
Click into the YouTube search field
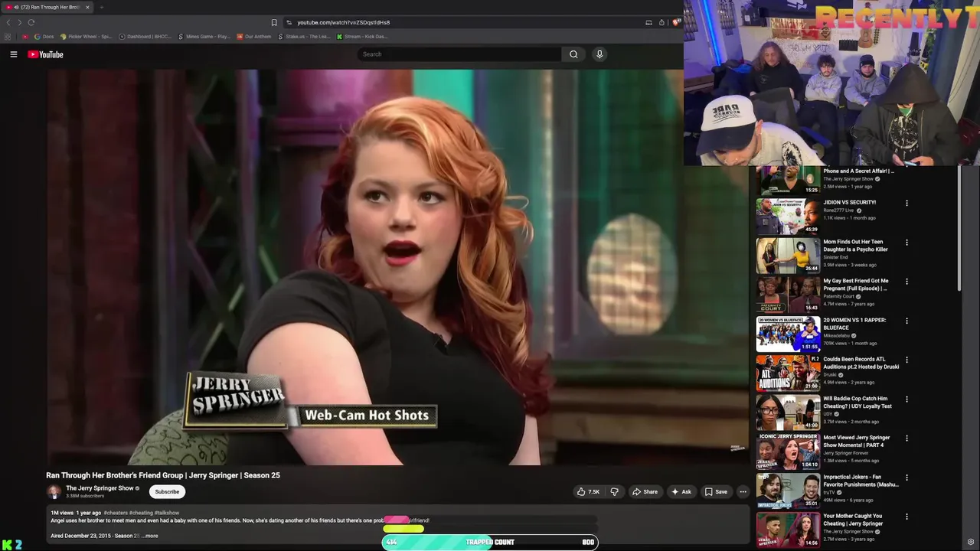[459, 54]
